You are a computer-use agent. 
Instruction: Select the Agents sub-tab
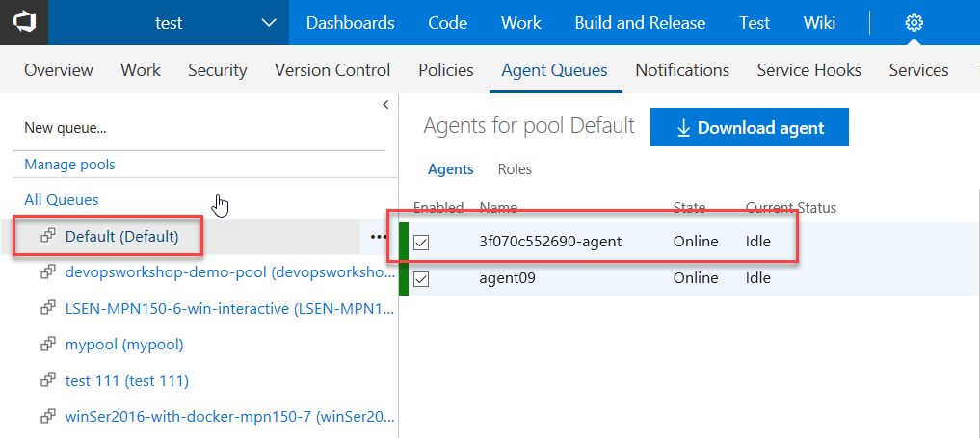(x=451, y=169)
